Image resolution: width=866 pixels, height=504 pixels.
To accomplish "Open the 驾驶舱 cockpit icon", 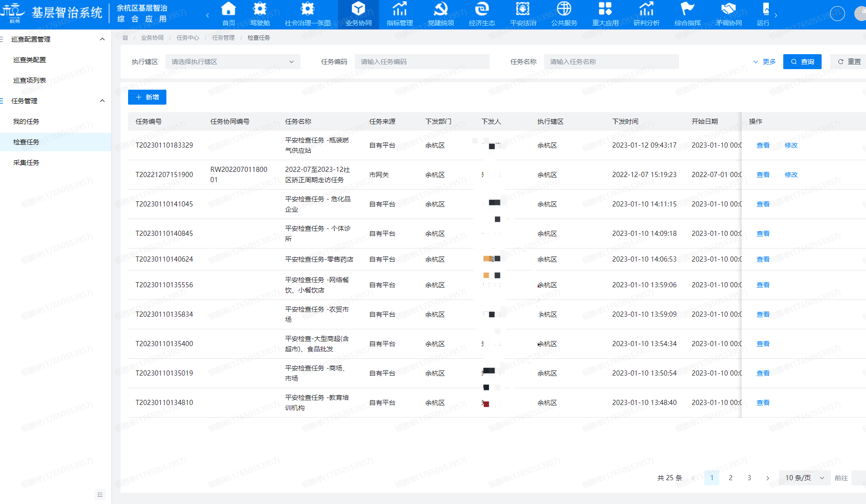I will [260, 9].
